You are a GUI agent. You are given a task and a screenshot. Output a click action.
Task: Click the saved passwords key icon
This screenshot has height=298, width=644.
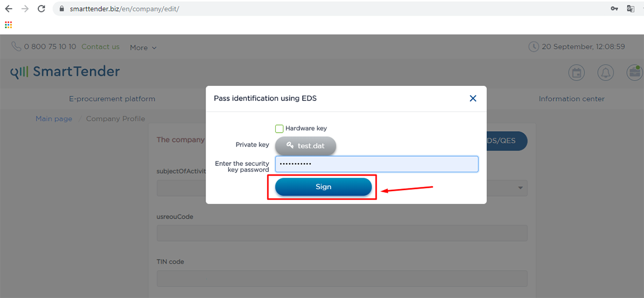click(614, 9)
